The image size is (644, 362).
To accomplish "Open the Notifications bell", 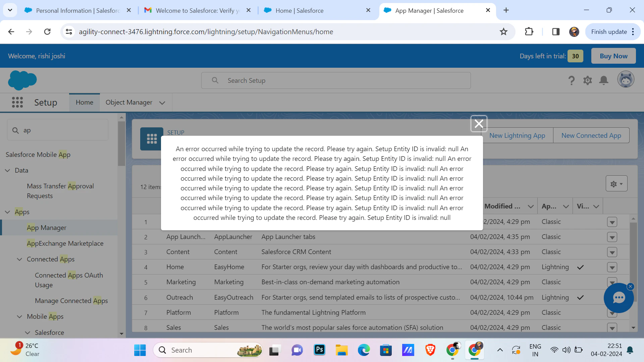I will pos(604,80).
